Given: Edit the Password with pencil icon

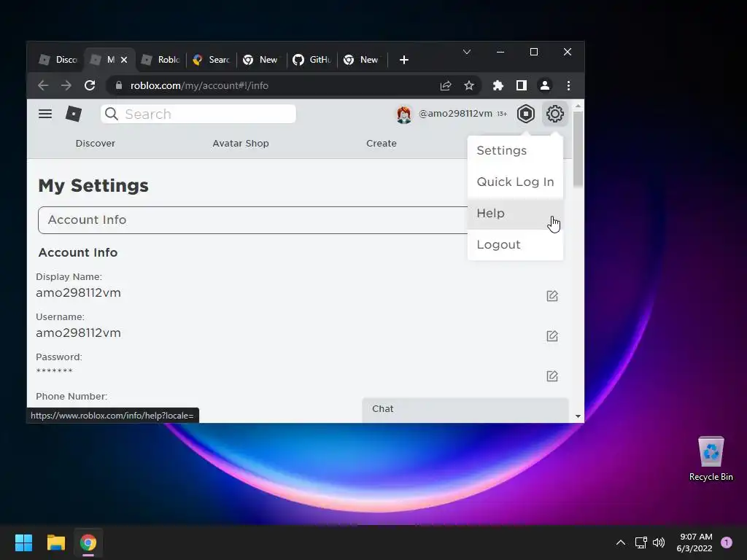Looking at the screenshot, I should (x=551, y=376).
